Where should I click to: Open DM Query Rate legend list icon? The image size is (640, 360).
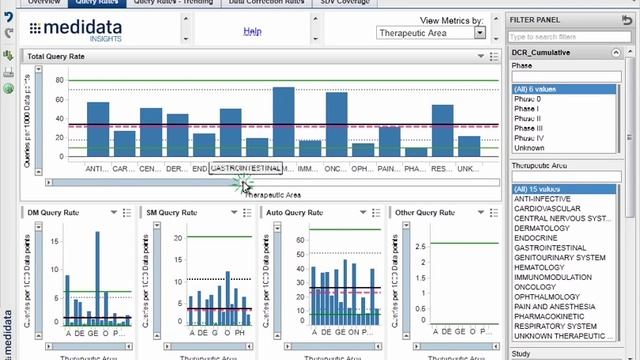(x=127, y=213)
